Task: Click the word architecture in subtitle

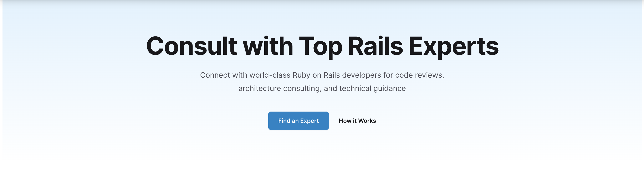Action: [260, 88]
